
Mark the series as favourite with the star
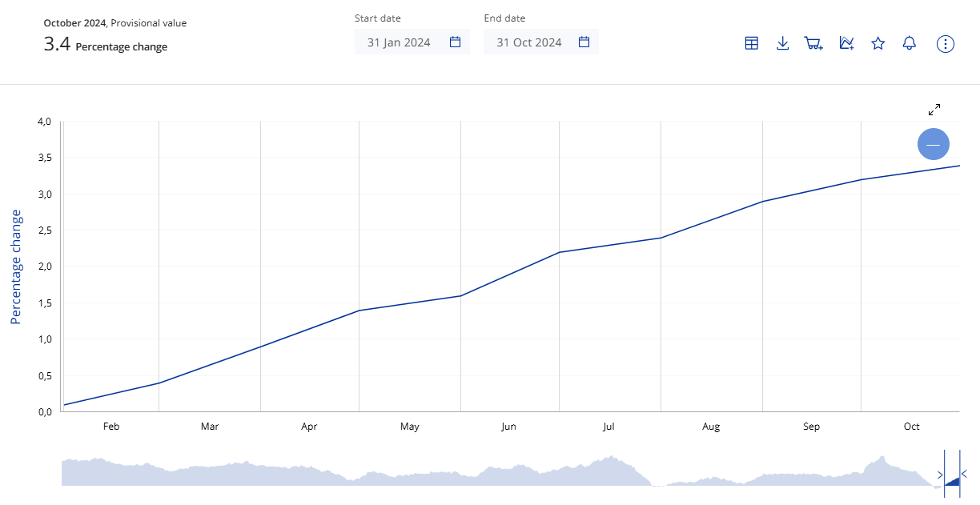878,43
